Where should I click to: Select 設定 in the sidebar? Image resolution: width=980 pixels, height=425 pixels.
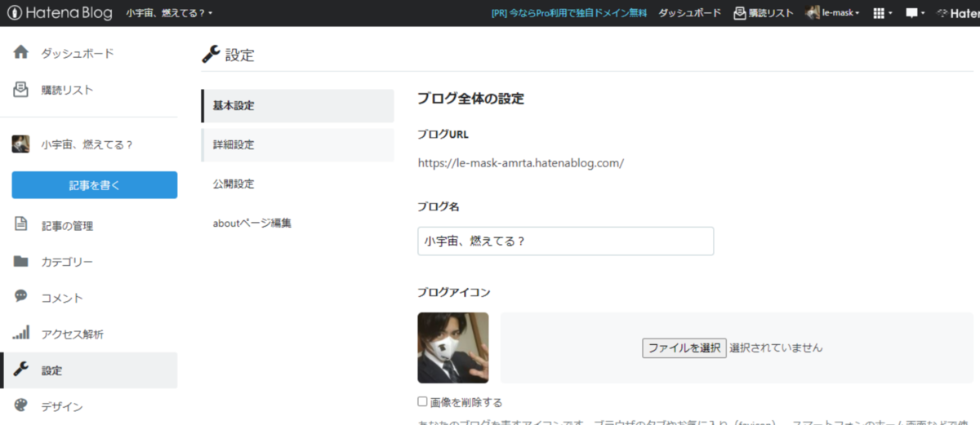(x=88, y=370)
